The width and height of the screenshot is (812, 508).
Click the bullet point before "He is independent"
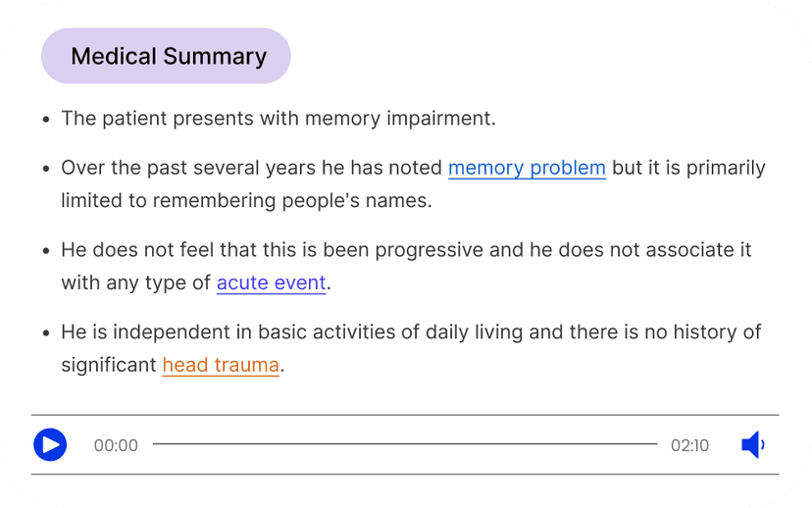click(46, 333)
